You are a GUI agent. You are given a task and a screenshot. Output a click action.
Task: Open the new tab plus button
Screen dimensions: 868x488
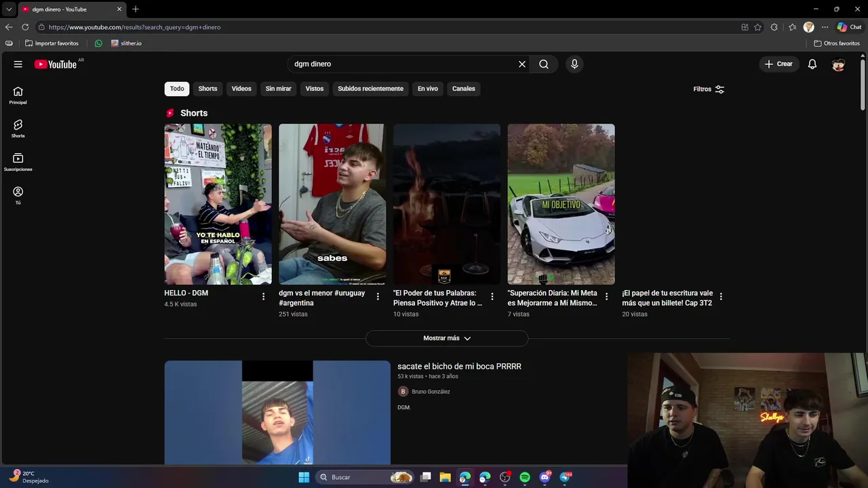click(x=136, y=9)
